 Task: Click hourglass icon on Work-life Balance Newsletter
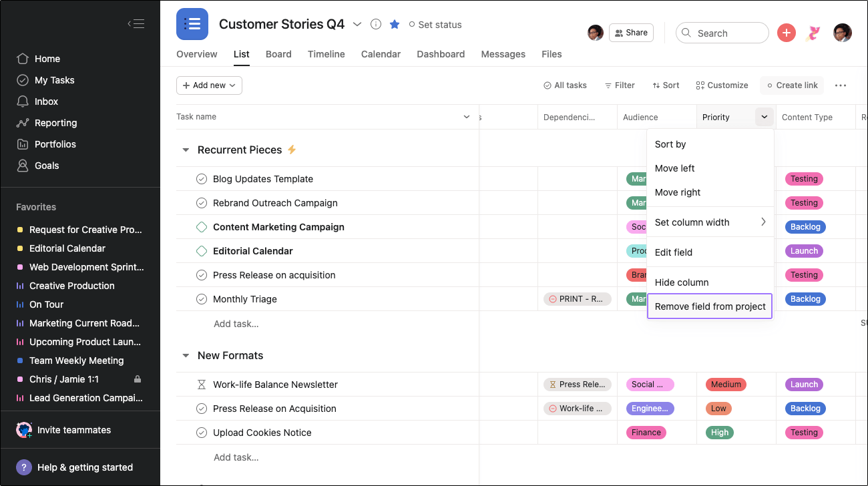coord(202,385)
